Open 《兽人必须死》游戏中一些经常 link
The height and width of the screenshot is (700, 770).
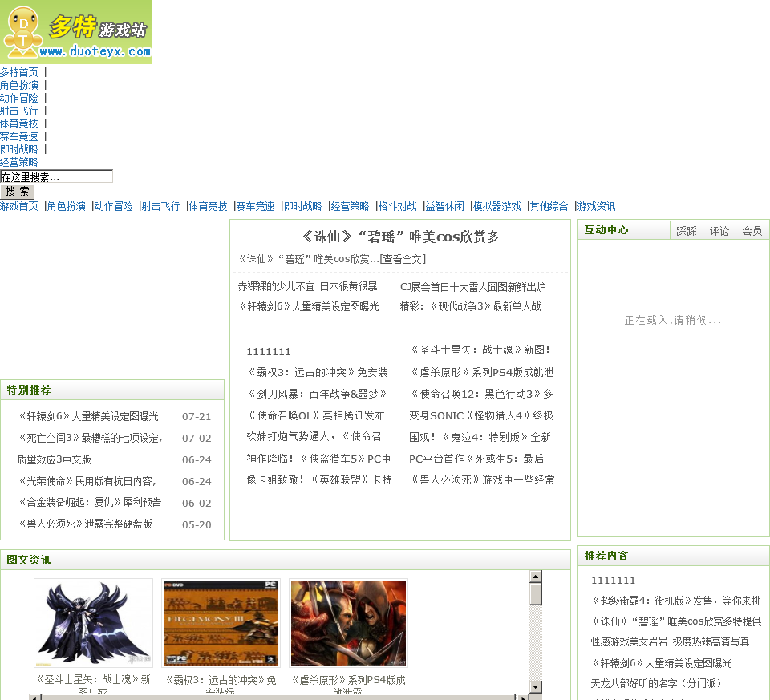[x=482, y=479]
